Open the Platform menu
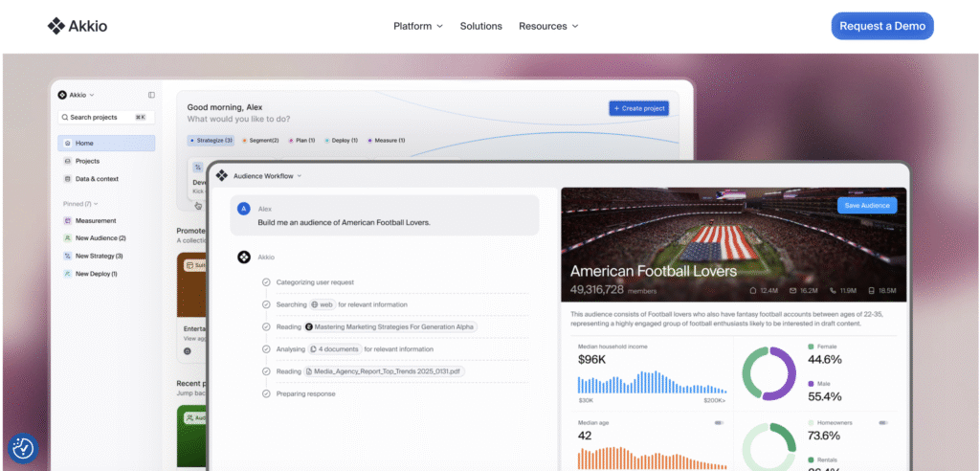 418,26
